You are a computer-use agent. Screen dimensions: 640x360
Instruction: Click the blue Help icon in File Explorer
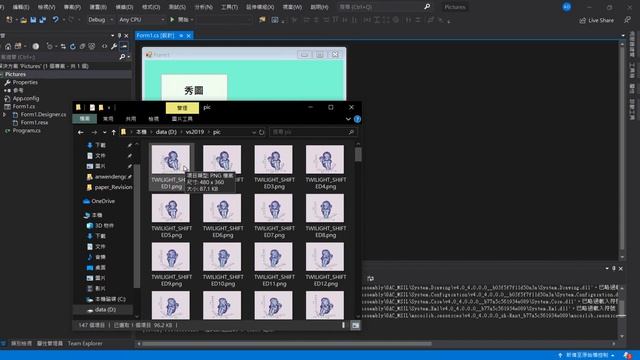pyautogui.click(x=358, y=119)
